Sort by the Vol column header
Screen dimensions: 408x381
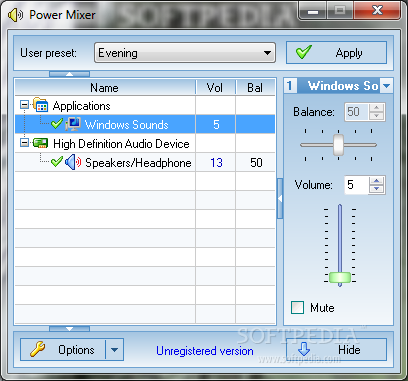(216, 88)
